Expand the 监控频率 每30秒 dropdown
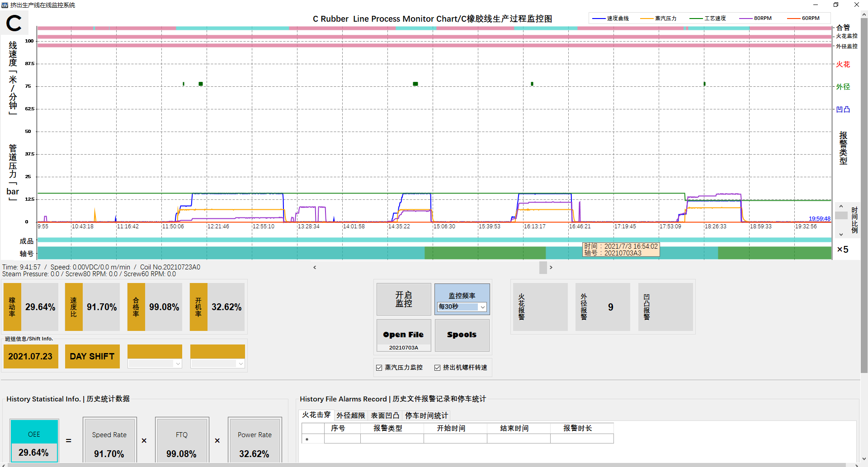868x467 pixels. (482, 307)
